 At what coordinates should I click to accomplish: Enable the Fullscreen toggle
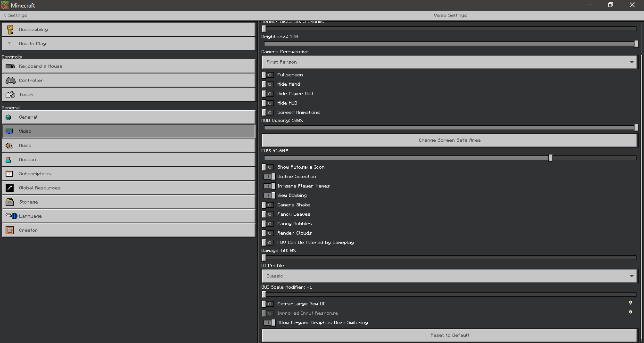click(268, 75)
